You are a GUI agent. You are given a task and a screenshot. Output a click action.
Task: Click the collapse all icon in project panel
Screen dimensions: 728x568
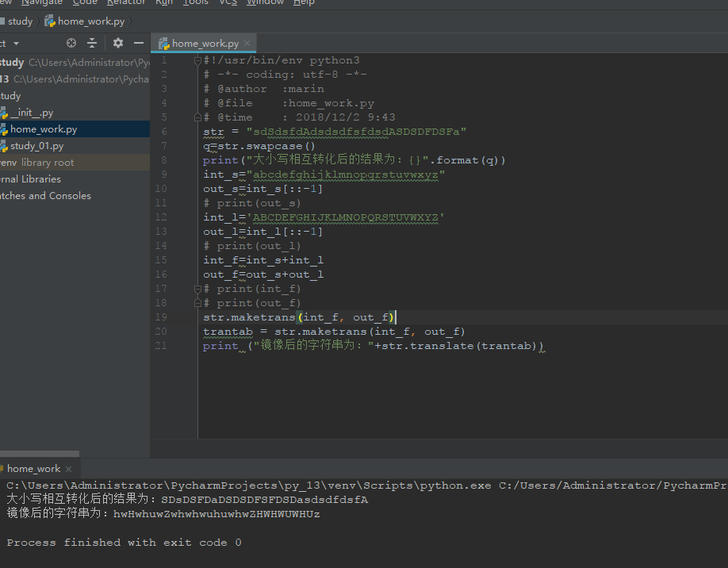click(x=92, y=43)
